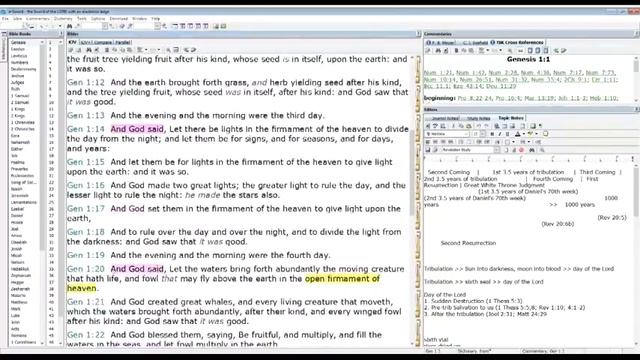Click the Italic button in the editor toolbar
Viewport: 640px width, 360px height.
coord(500,134)
